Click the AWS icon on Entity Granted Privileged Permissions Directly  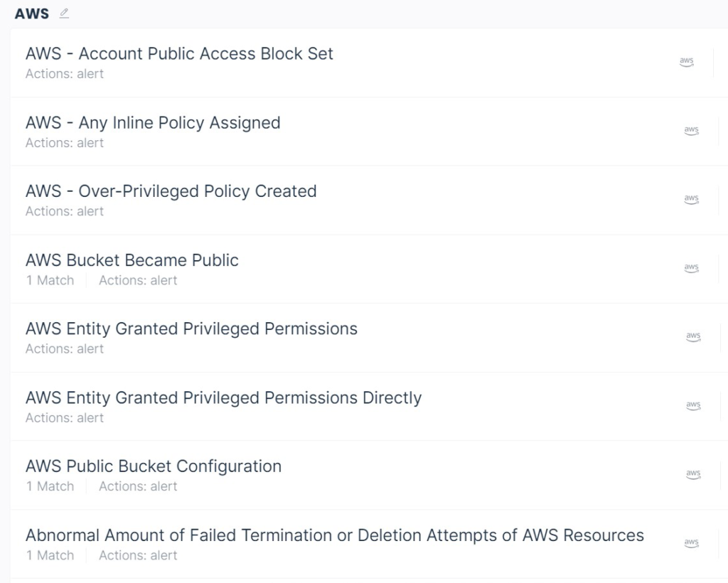point(692,405)
